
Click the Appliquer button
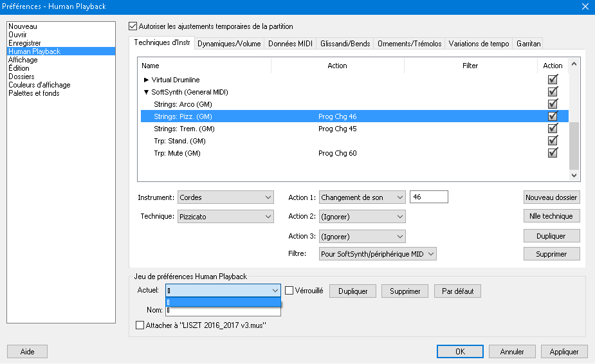(x=564, y=352)
